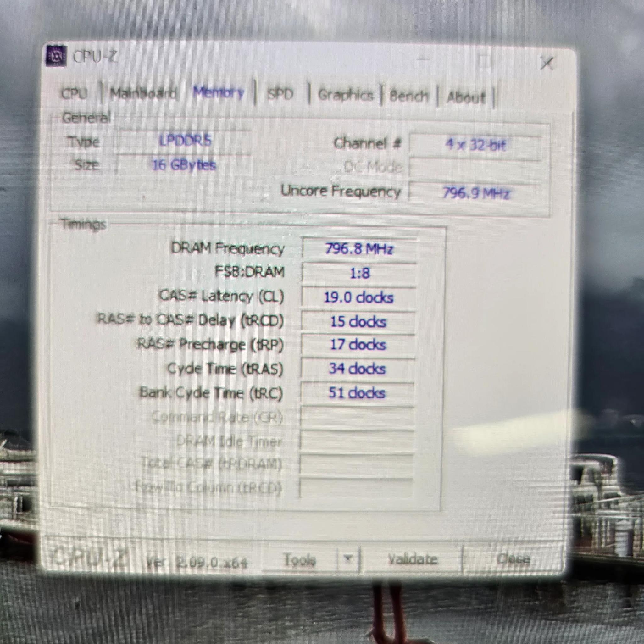This screenshot has height=644, width=644.
Task: Go to the About tab
Action: 466,97
